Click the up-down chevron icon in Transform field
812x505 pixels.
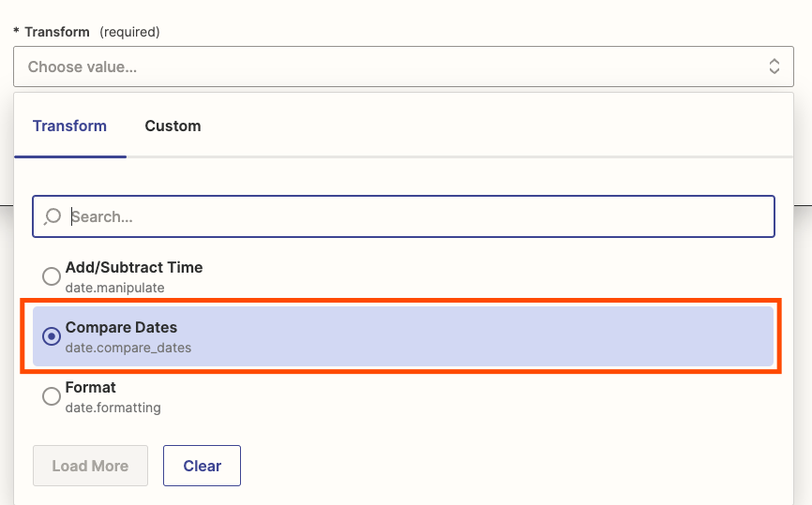(x=774, y=67)
